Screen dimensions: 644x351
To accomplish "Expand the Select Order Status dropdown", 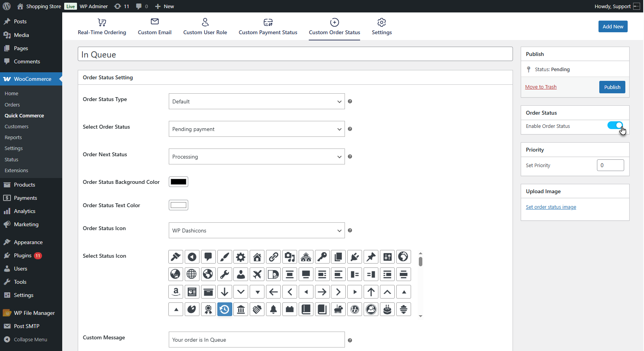I will coord(257,129).
